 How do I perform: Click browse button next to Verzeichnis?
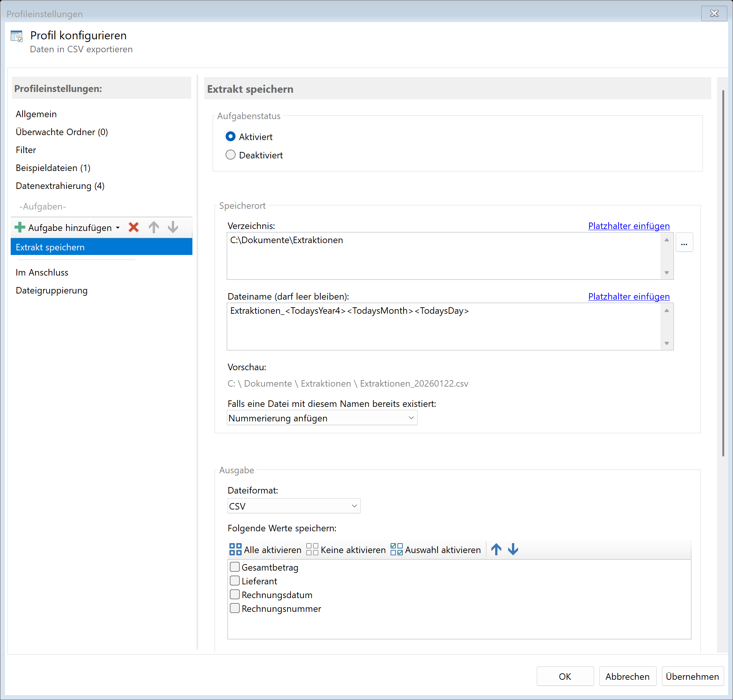(x=684, y=243)
